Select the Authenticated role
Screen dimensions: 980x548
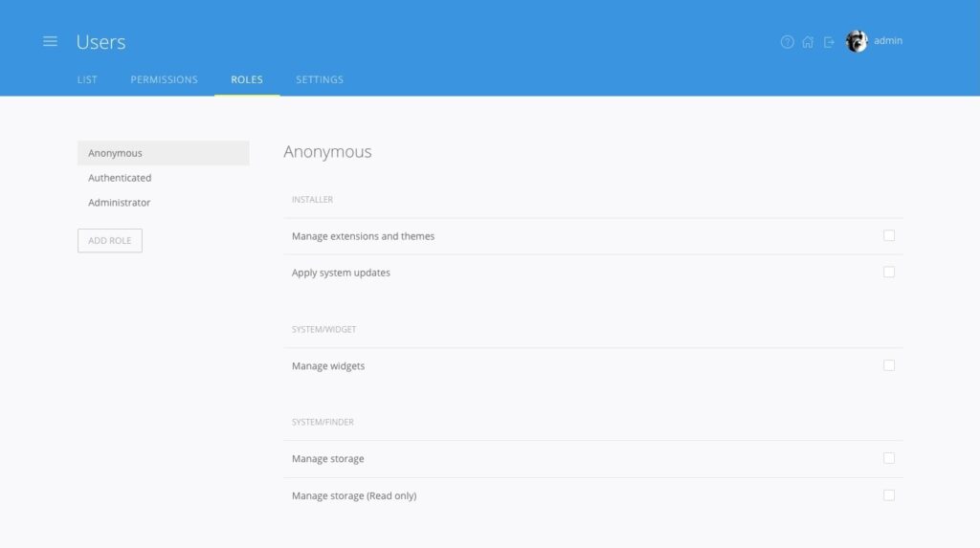pos(120,178)
